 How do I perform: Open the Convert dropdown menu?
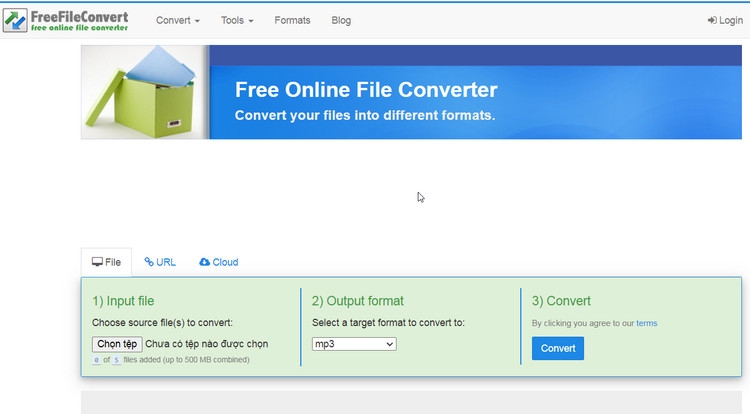point(177,21)
